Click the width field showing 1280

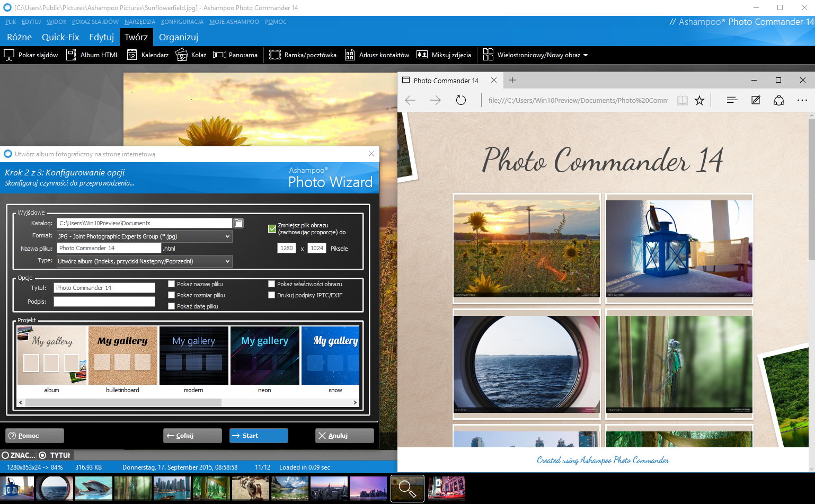(287, 248)
